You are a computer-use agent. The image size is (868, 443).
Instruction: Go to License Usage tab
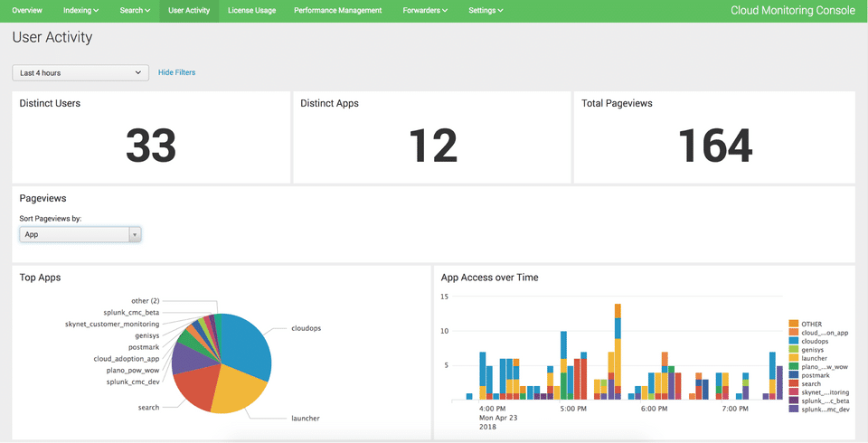[x=251, y=11]
